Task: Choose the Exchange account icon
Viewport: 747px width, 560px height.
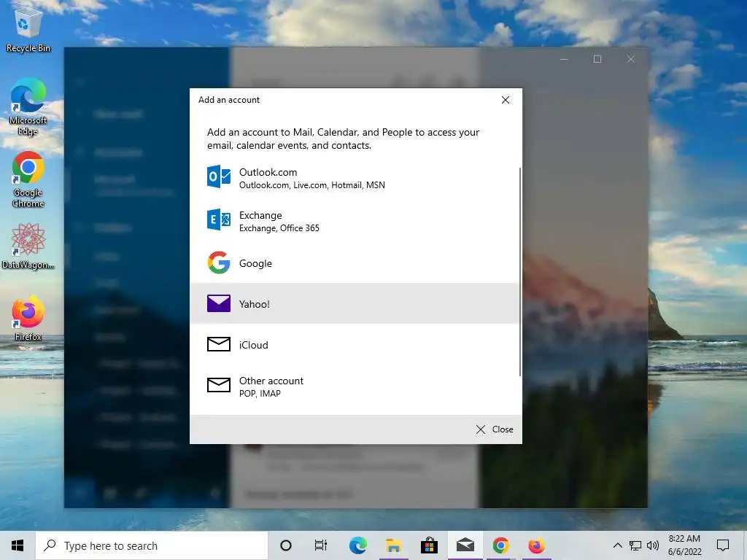Action: pos(219,219)
